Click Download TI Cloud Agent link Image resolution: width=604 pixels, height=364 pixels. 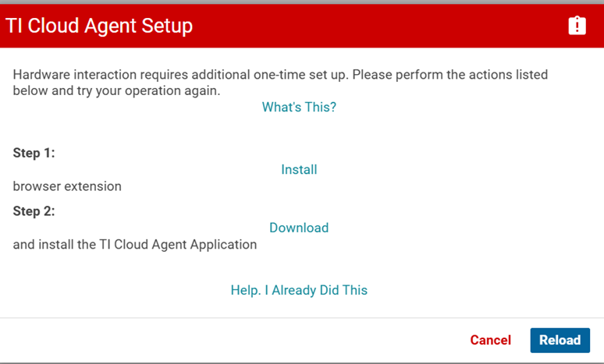click(x=299, y=228)
